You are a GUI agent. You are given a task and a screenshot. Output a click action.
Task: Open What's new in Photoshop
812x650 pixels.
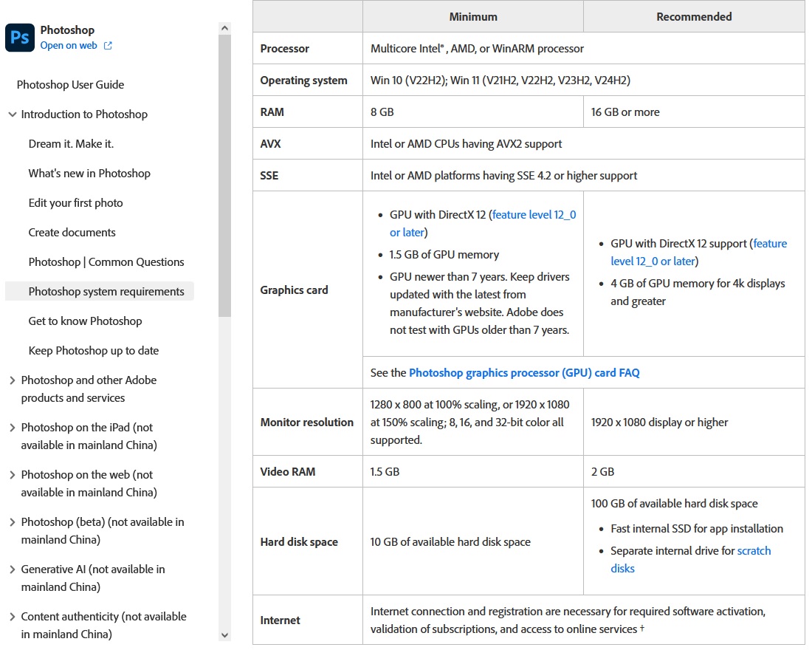(89, 173)
